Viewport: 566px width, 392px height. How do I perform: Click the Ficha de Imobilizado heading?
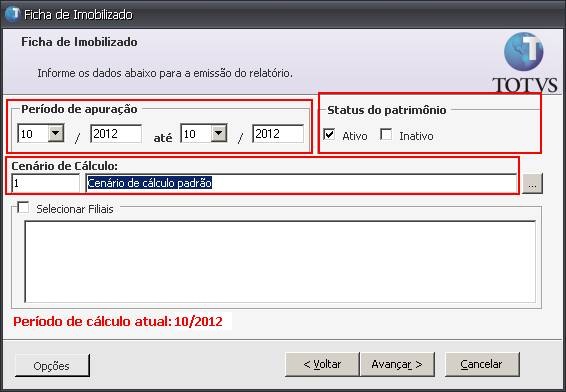tap(79, 42)
